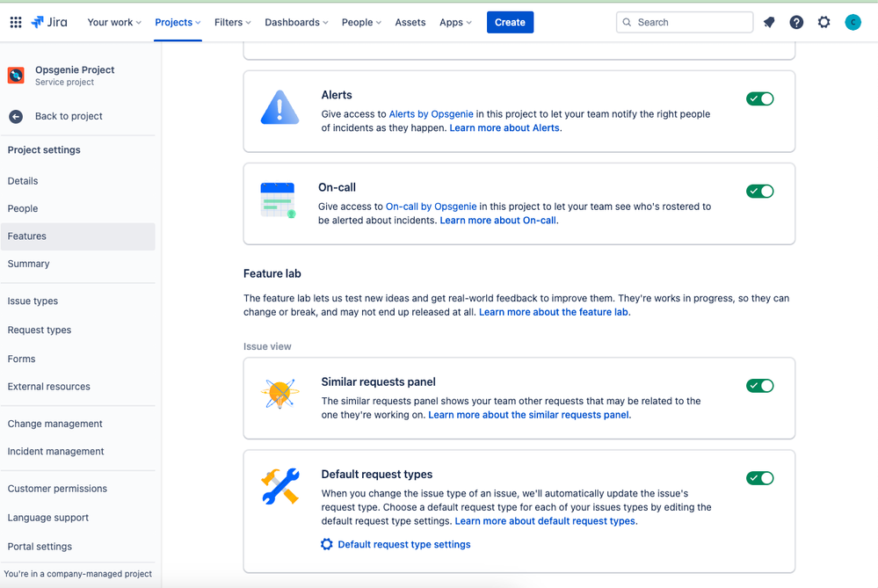This screenshot has width=878, height=588.
Task: Open the Alerts by Opsgenie link
Action: [432, 114]
